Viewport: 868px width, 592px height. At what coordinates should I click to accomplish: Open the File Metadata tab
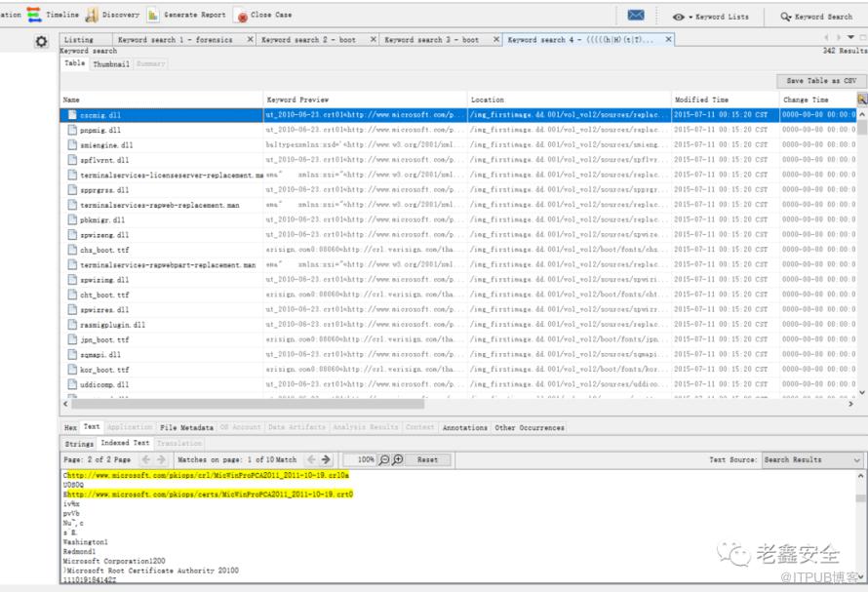(186, 427)
